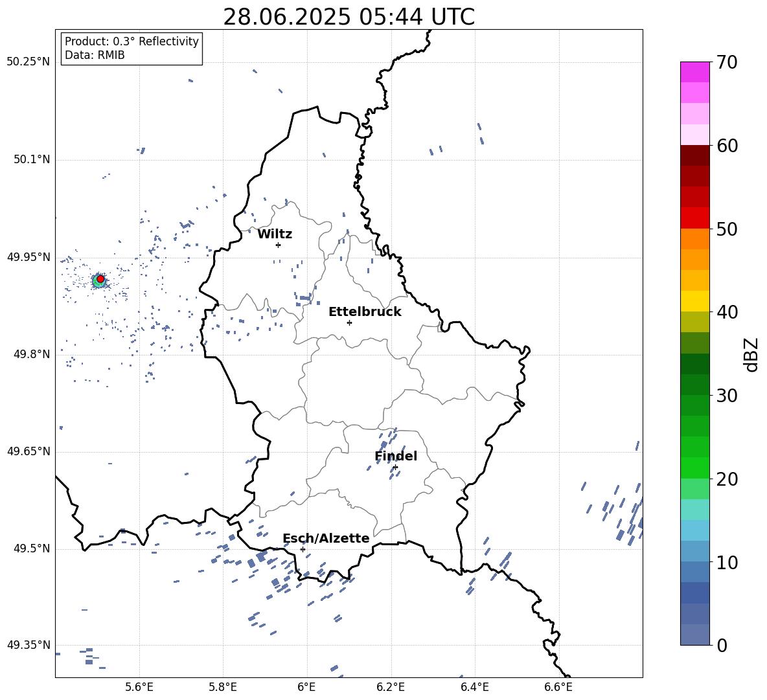Pick the orange swatch just below 50
The width and height of the screenshot is (767, 700).
pos(695,239)
